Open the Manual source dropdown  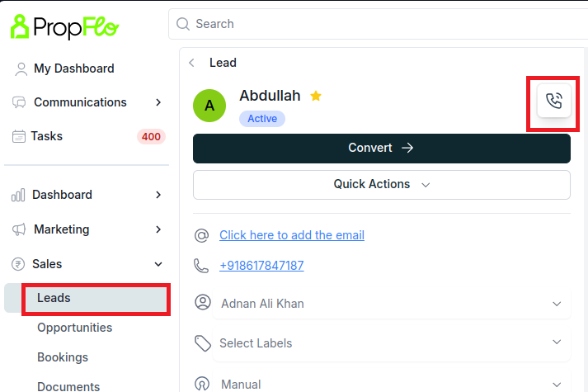392,384
